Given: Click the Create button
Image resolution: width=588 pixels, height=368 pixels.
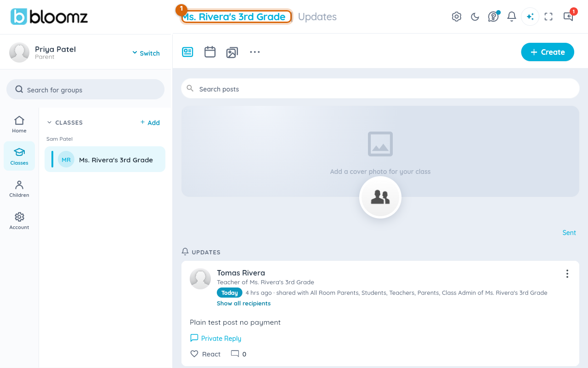Looking at the screenshot, I should pos(548,52).
